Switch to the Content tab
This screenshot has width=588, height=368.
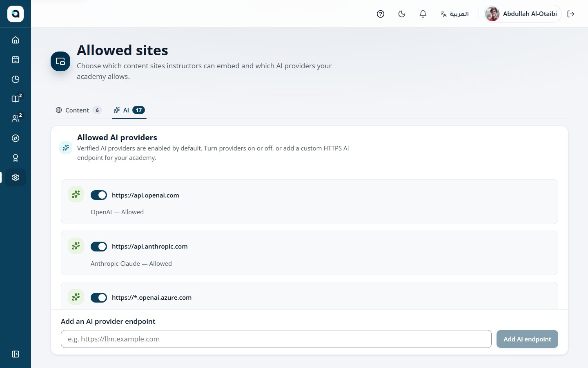pyautogui.click(x=78, y=110)
